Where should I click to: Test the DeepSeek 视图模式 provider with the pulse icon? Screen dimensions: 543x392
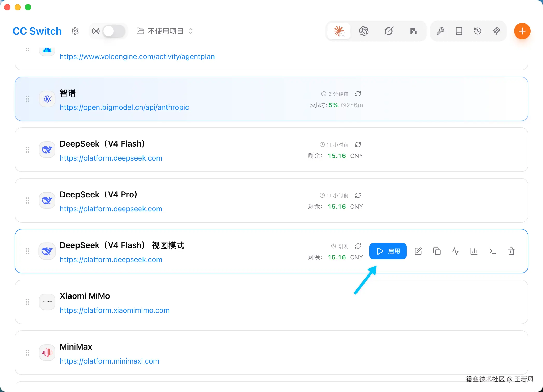point(455,251)
